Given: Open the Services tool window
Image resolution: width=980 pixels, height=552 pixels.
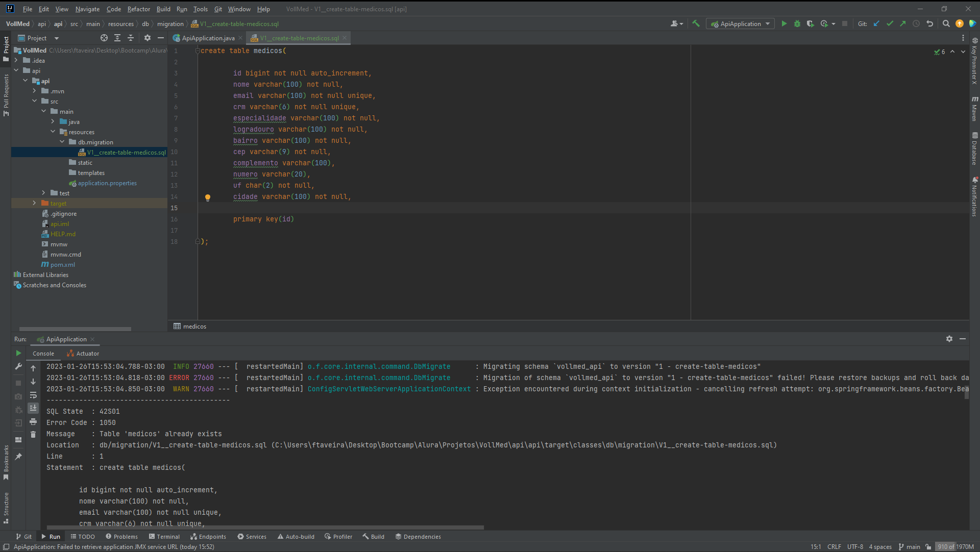Looking at the screenshot, I should [x=252, y=537].
